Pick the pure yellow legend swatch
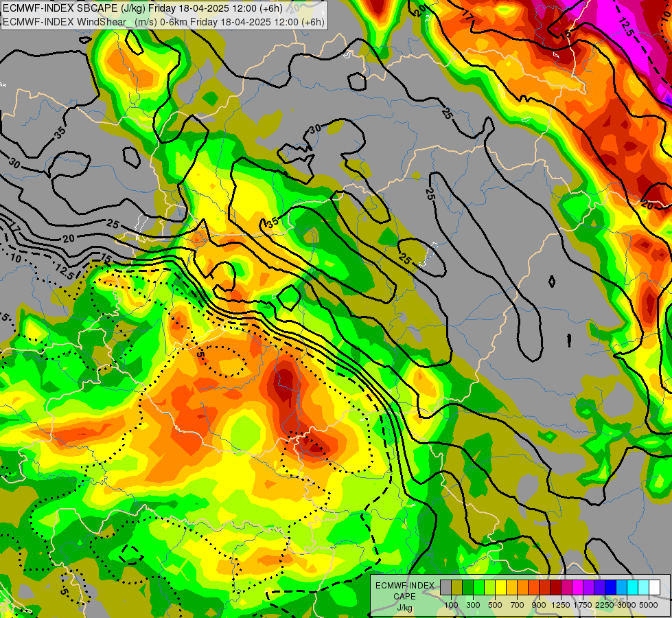Viewport: 672px width, 618px height. point(501,588)
